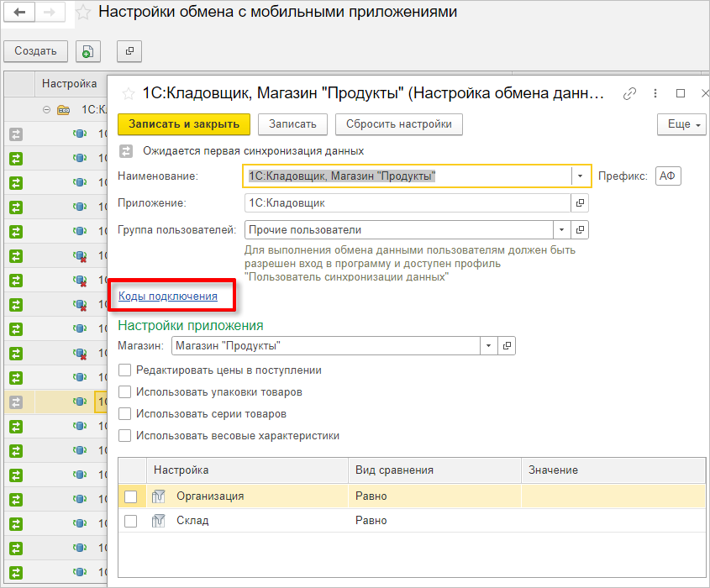
Task: Expand the Наименование dropdown arrow
Action: tap(580, 176)
